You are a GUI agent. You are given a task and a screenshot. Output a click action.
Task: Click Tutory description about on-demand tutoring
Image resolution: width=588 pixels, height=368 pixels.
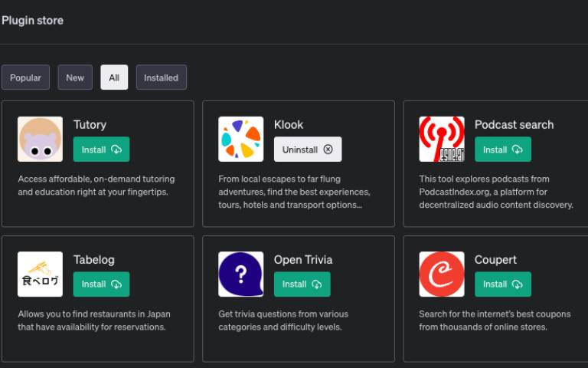click(x=96, y=186)
